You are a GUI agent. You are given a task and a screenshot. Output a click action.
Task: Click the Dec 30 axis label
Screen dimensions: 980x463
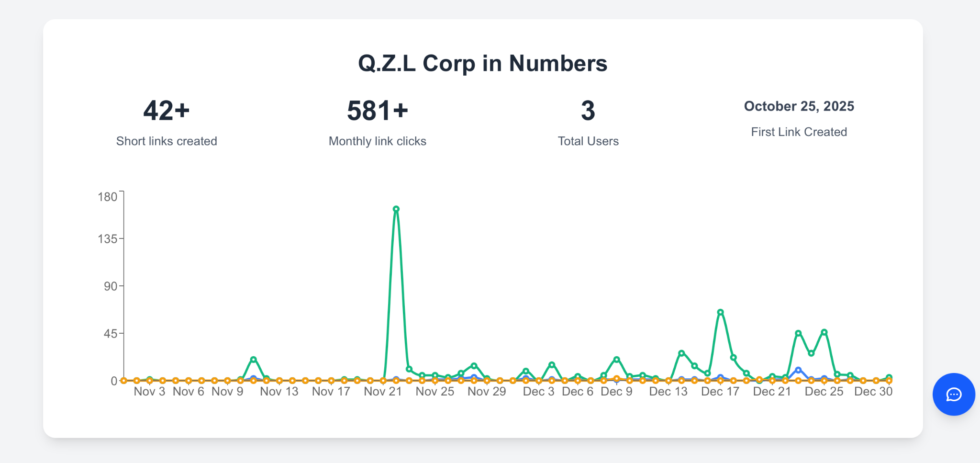[874, 392]
